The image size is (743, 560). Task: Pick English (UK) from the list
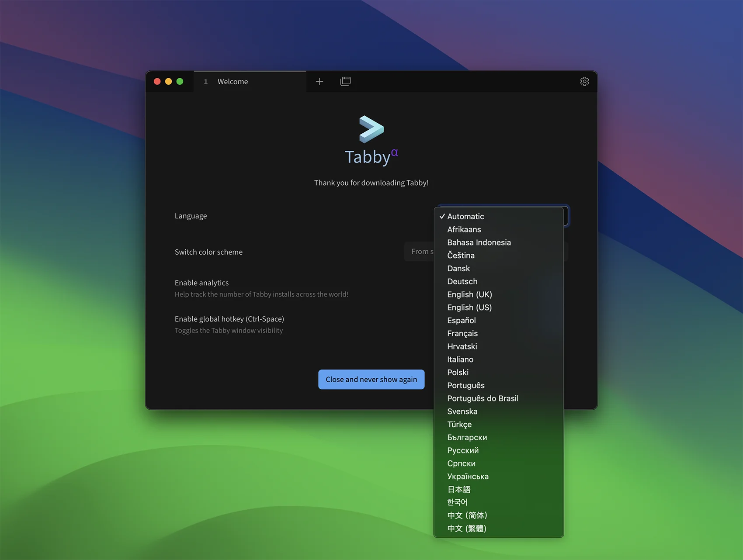pyautogui.click(x=499, y=294)
